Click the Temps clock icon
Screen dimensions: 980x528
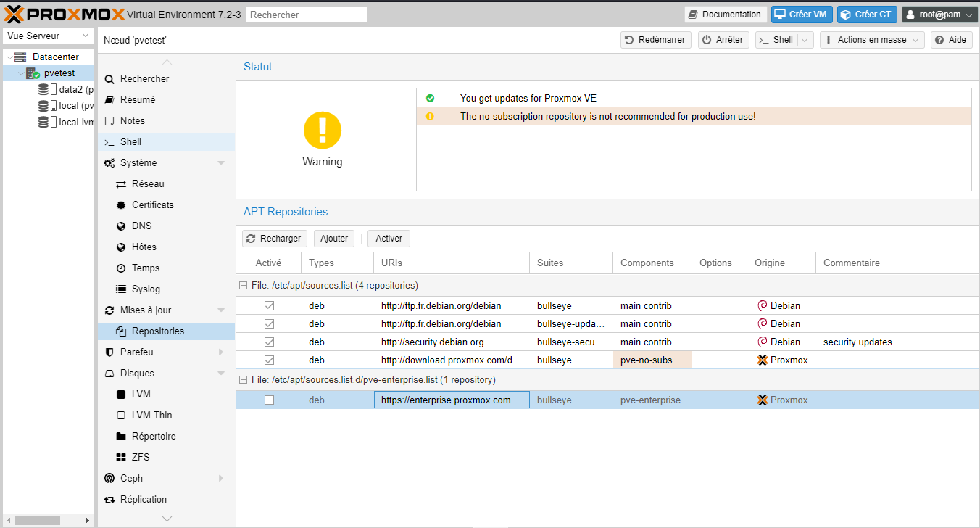tap(121, 268)
